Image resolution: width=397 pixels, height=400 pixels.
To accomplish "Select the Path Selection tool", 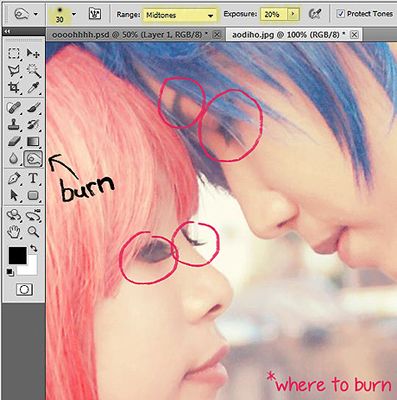I will (x=14, y=195).
